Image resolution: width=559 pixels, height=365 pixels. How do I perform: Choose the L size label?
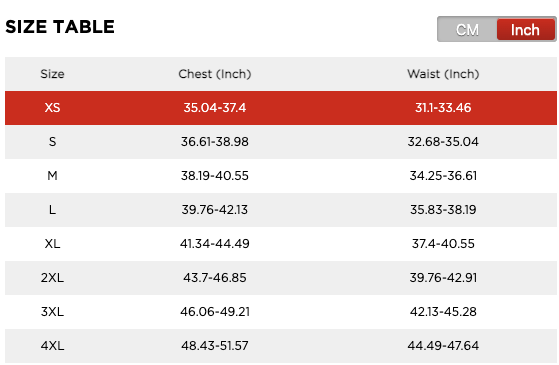(52, 210)
